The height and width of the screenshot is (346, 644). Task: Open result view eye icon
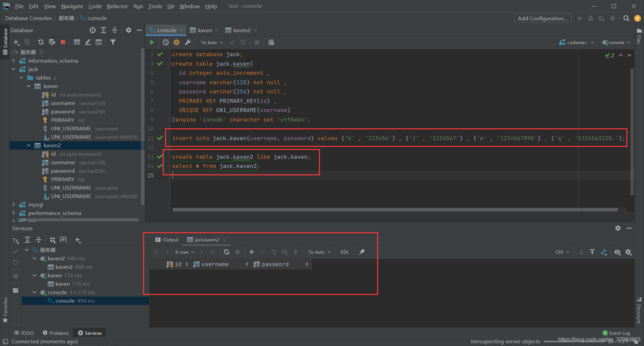(617, 252)
